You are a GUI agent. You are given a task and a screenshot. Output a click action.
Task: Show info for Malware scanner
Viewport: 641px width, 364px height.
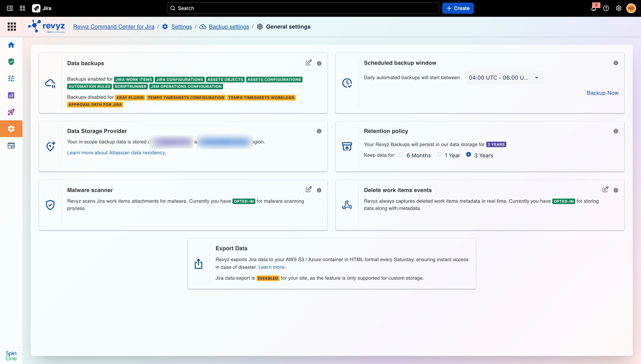coord(319,190)
